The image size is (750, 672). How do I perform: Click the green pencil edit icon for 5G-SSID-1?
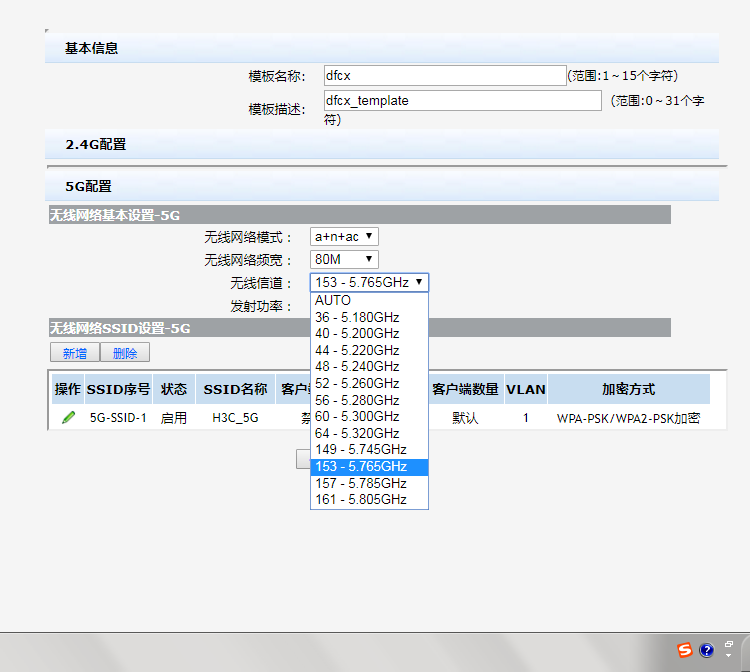point(68,418)
